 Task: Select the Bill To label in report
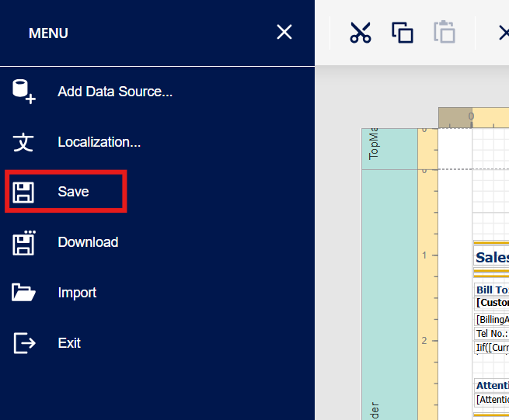[491, 290]
